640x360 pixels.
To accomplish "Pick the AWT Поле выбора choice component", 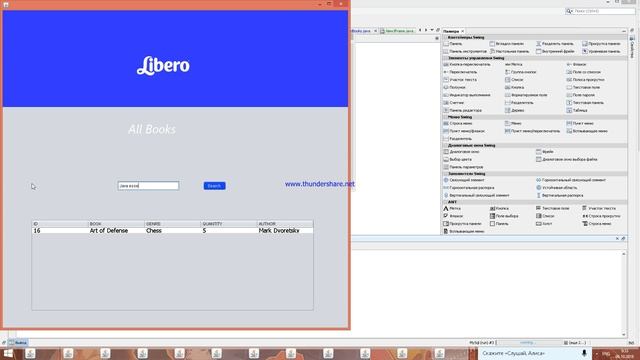I will pos(504,216).
